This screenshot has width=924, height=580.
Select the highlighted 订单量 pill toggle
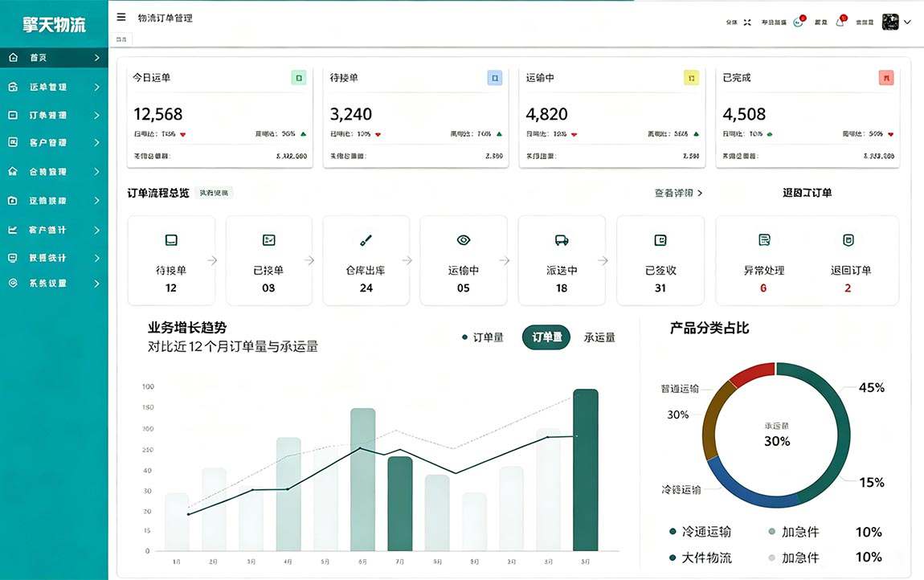coord(546,337)
